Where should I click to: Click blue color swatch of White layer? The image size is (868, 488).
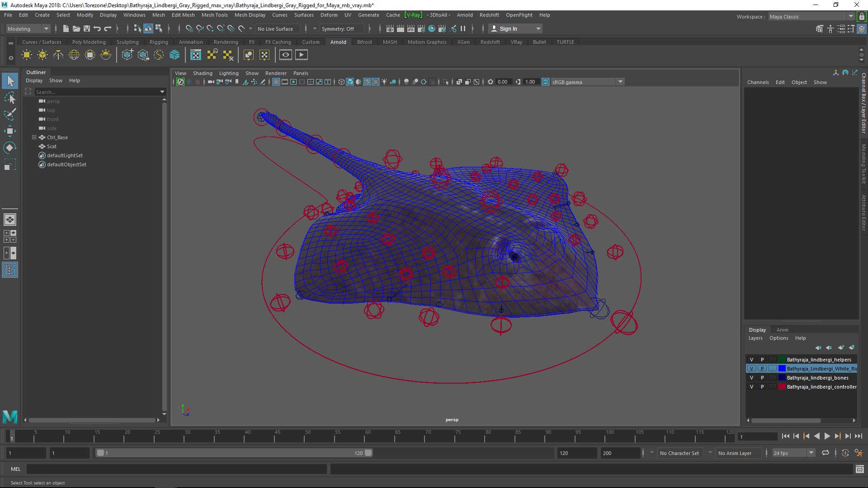pos(782,369)
